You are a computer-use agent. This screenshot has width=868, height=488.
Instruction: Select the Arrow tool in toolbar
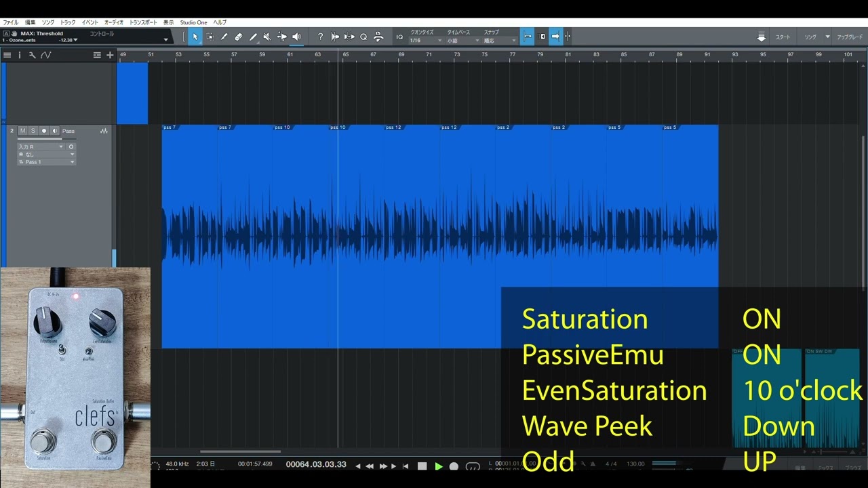click(x=195, y=37)
